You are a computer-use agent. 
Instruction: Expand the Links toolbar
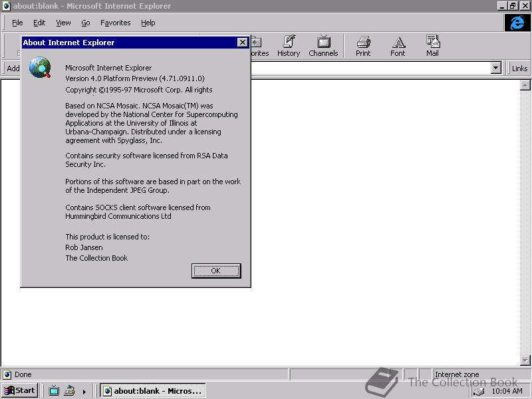[519, 68]
